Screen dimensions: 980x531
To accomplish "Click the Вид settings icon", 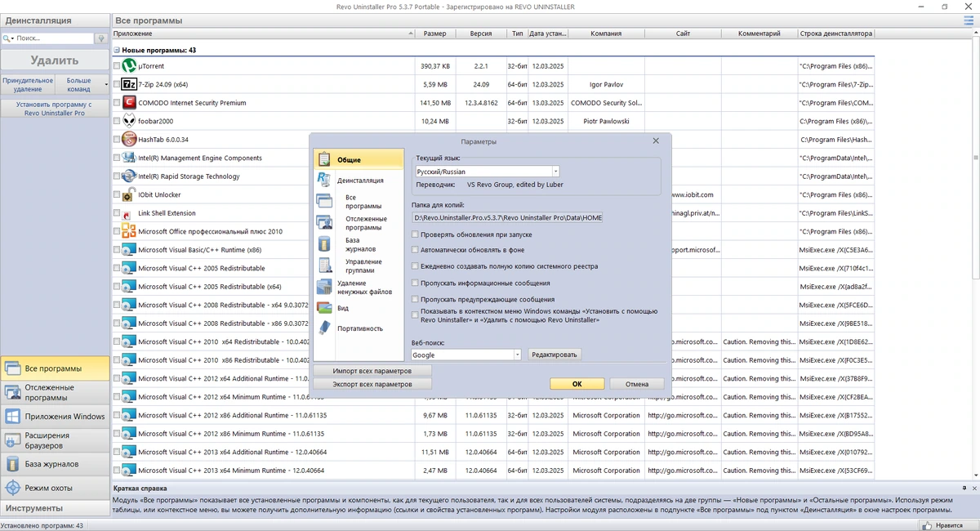I will (x=324, y=308).
